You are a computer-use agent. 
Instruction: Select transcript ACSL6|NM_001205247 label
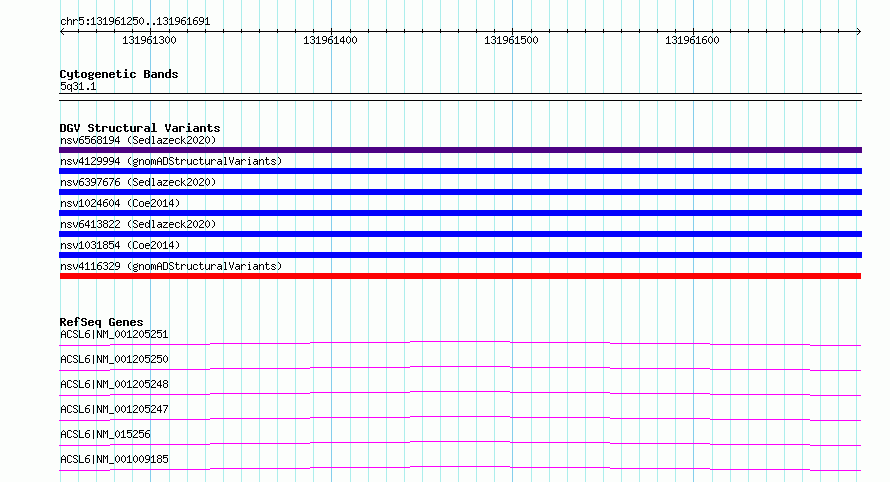(x=114, y=409)
